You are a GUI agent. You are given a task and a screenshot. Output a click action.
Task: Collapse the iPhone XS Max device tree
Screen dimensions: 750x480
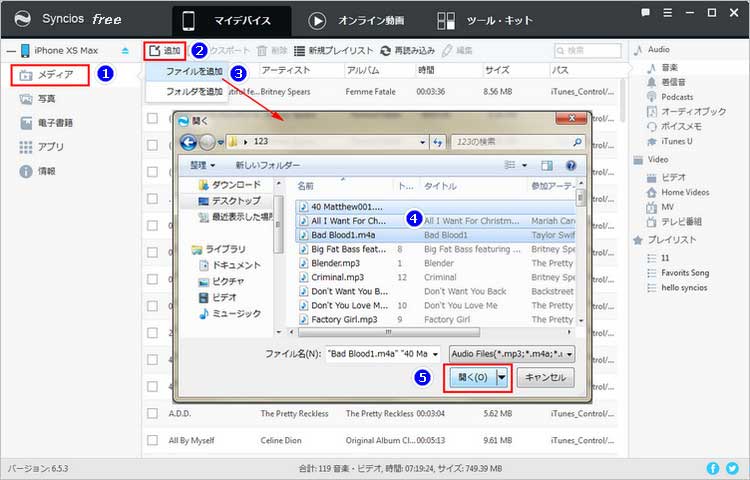tap(11, 51)
